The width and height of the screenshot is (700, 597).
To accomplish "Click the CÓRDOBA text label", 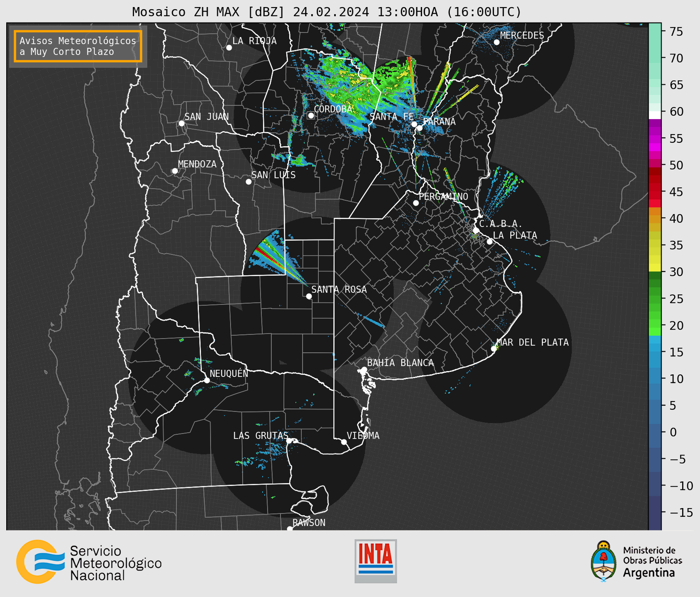I will (x=333, y=109).
